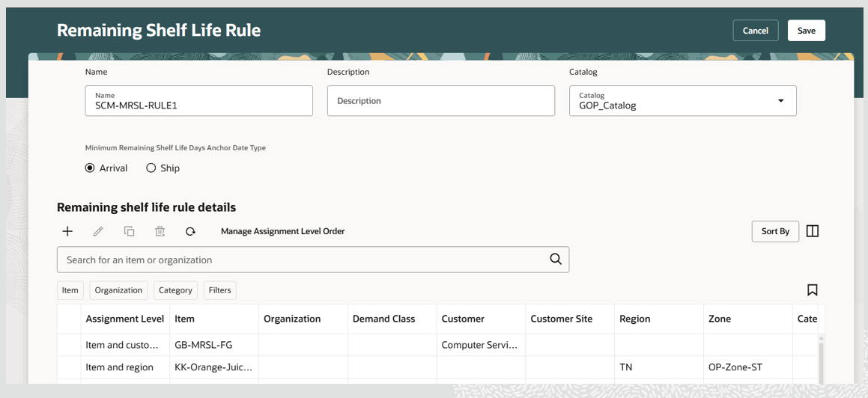Viewport: 868px width, 398px height.
Task: Click the Item column header
Action: 214,319
